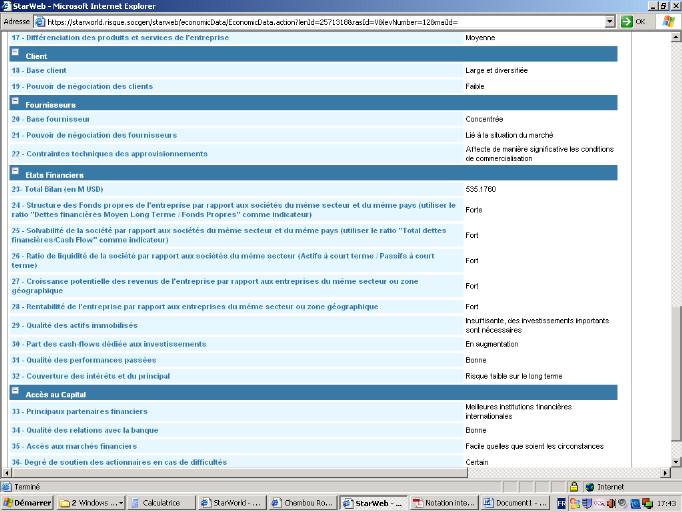Screen dimensions: 682x512
Task: Click '19 - Pouvoir de négociation des clients'
Action: point(82,87)
